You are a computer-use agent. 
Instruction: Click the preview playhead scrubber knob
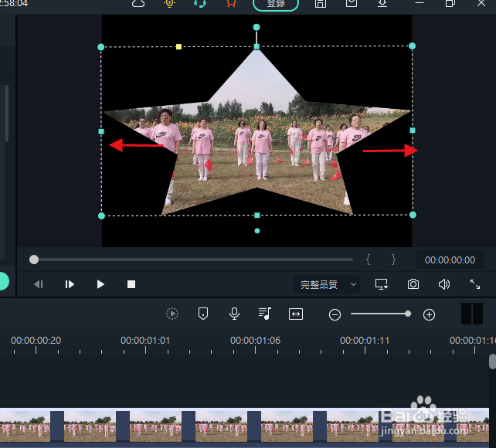point(34,260)
